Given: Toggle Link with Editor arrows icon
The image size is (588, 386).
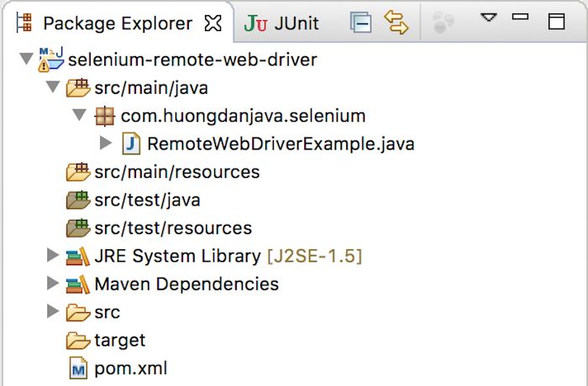Looking at the screenshot, I should tap(396, 23).
